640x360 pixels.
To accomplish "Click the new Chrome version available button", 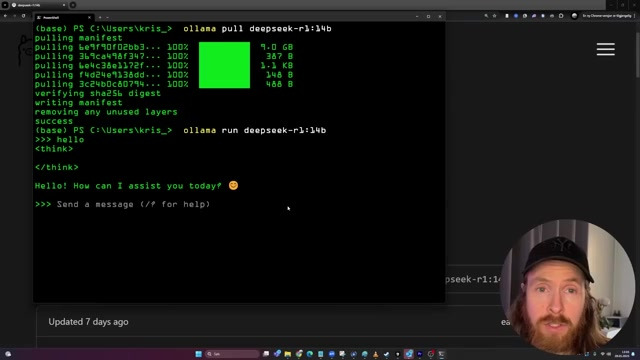I will [x=607, y=16].
